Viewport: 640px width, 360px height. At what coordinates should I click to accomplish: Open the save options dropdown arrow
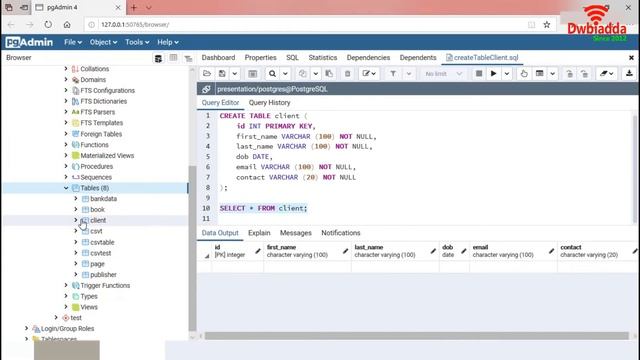[235, 73]
